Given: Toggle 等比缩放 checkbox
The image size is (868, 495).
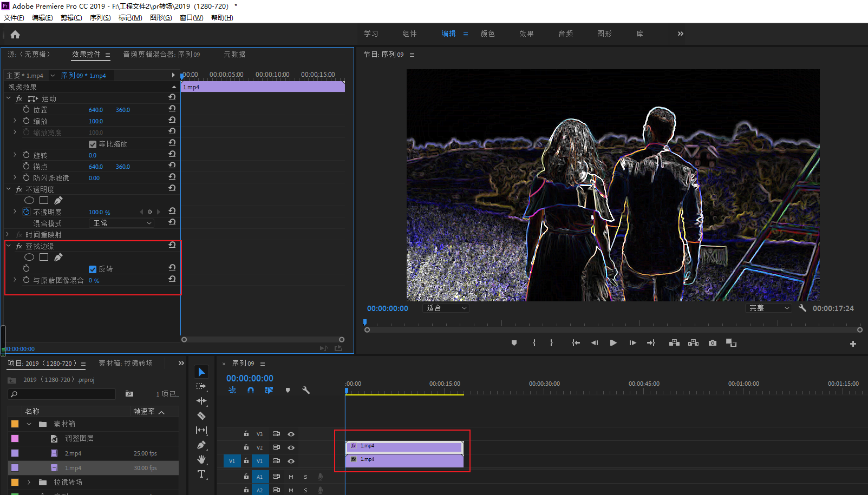Looking at the screenshot, I should [x=93, y=144].
